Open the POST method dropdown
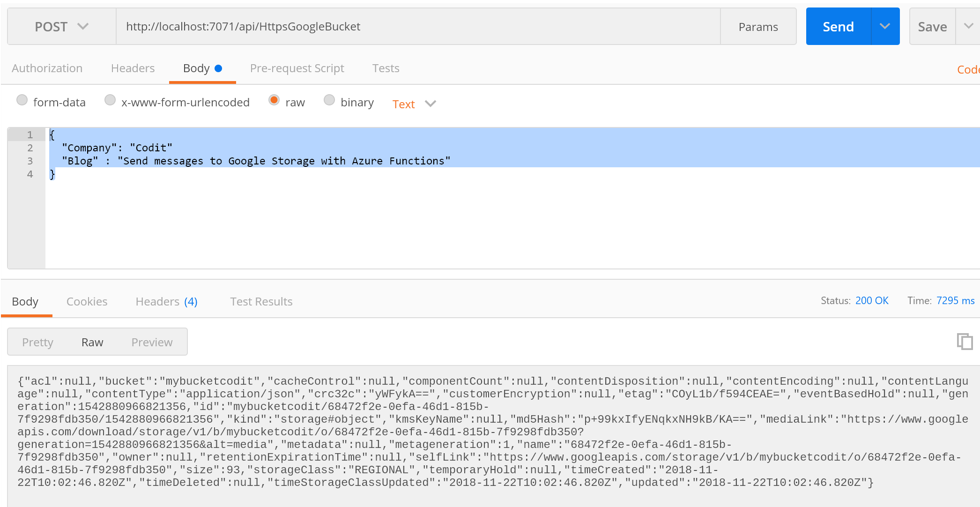The image size is (980, 507). 61,27
